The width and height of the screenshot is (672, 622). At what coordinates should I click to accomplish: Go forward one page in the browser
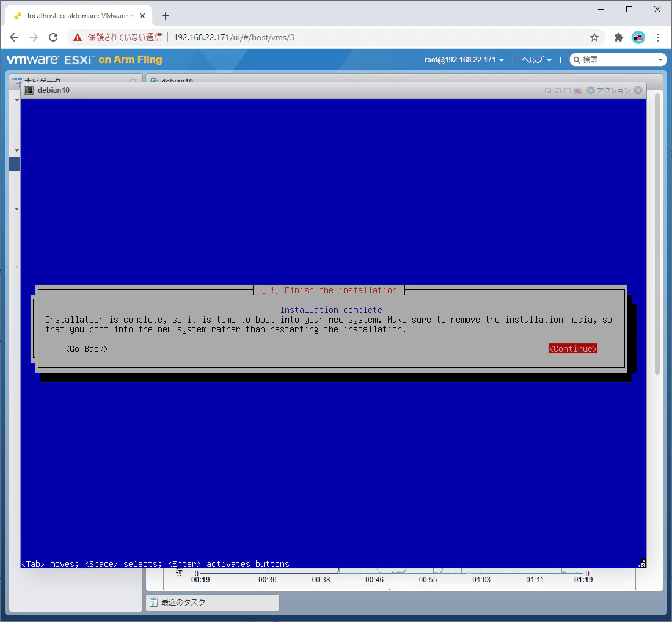(34, 37)
